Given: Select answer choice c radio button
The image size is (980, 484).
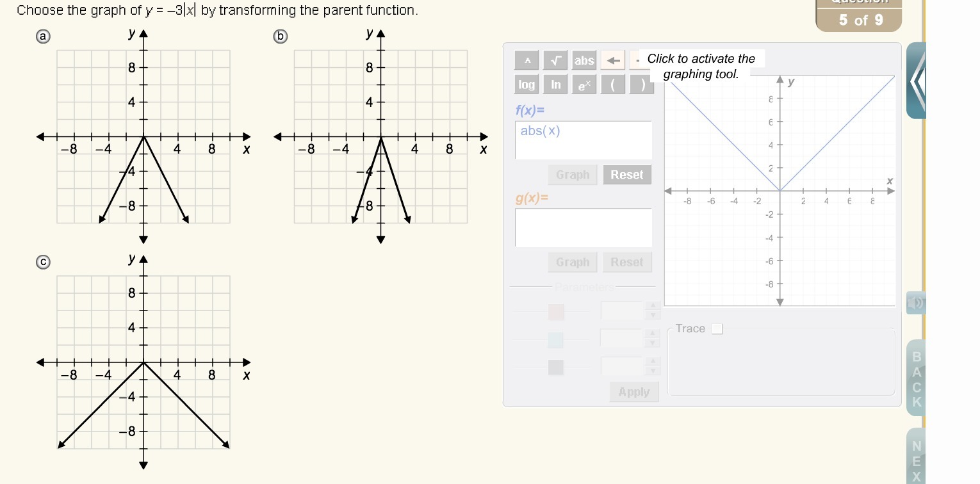Looking at the screenshot, I should coord(42,261).
